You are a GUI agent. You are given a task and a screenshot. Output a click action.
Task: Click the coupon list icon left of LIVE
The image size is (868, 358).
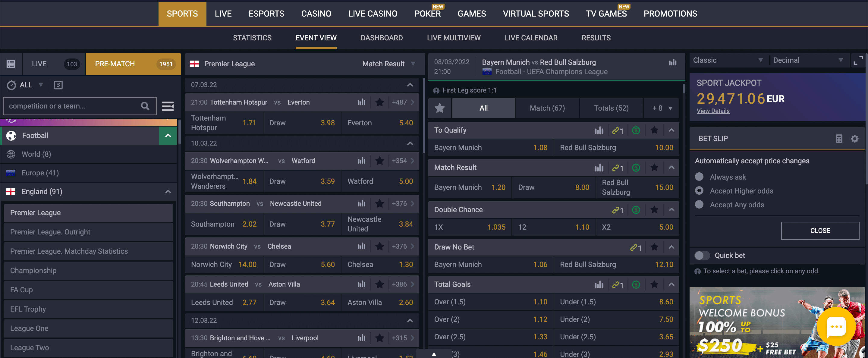[11, 64]
